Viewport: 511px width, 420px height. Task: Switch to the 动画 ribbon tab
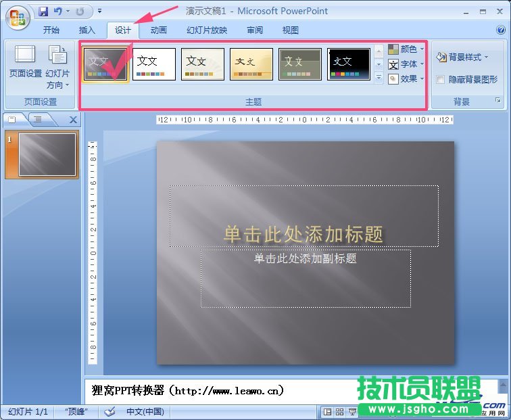point(159,30)
